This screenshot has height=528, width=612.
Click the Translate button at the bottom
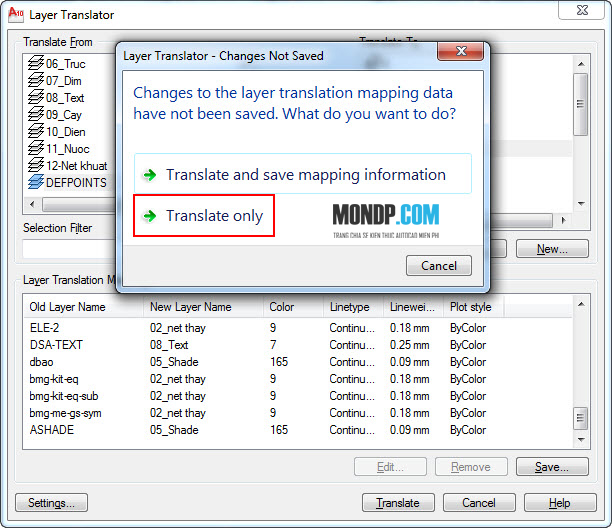click(x=398, y=503)
